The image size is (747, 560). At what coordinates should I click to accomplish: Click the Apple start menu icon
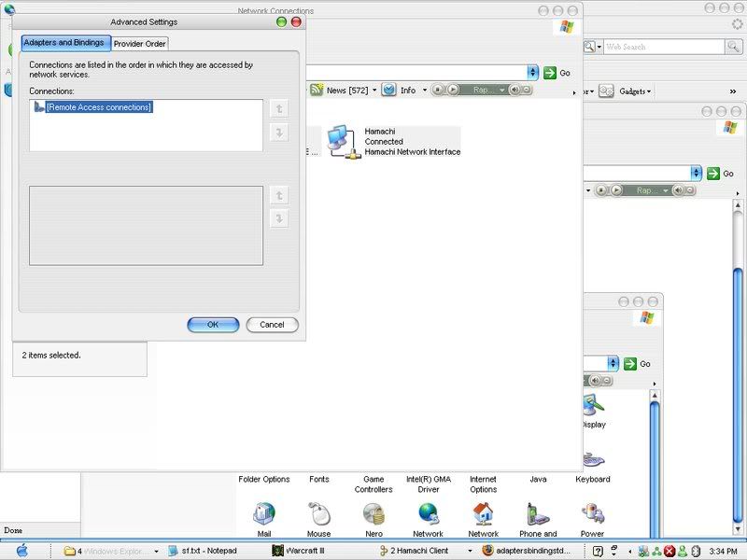22,551
